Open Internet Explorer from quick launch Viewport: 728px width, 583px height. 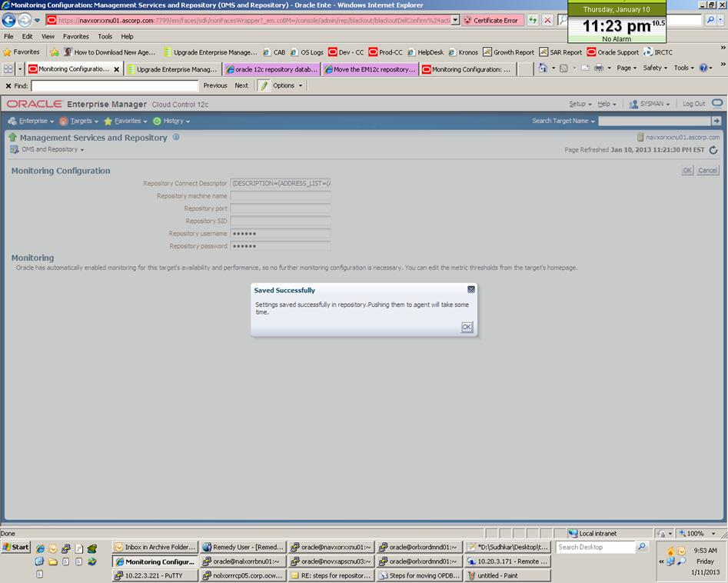pyautogui.click(x=41, y=549)
